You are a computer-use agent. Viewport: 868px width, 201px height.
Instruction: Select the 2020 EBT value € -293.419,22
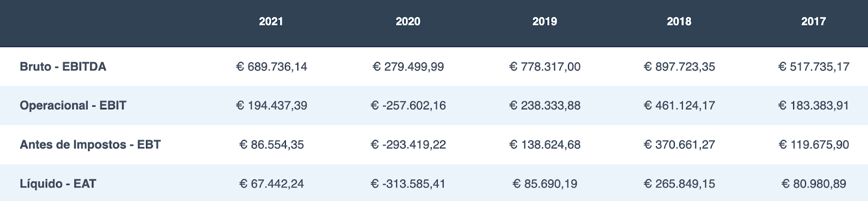point(408,145)
